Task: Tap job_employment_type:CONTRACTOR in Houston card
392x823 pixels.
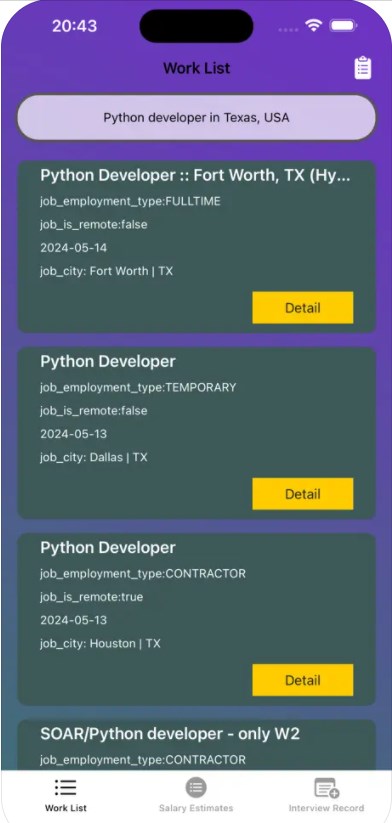Action: click(143, 574)
